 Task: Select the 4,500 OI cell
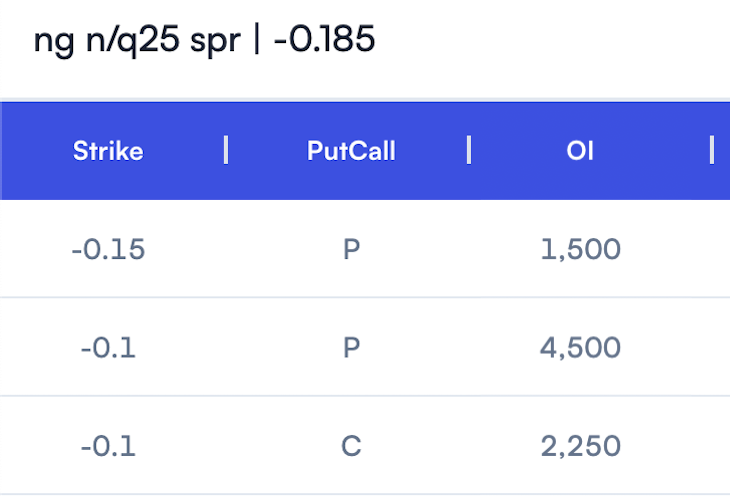tap(581, 348)
